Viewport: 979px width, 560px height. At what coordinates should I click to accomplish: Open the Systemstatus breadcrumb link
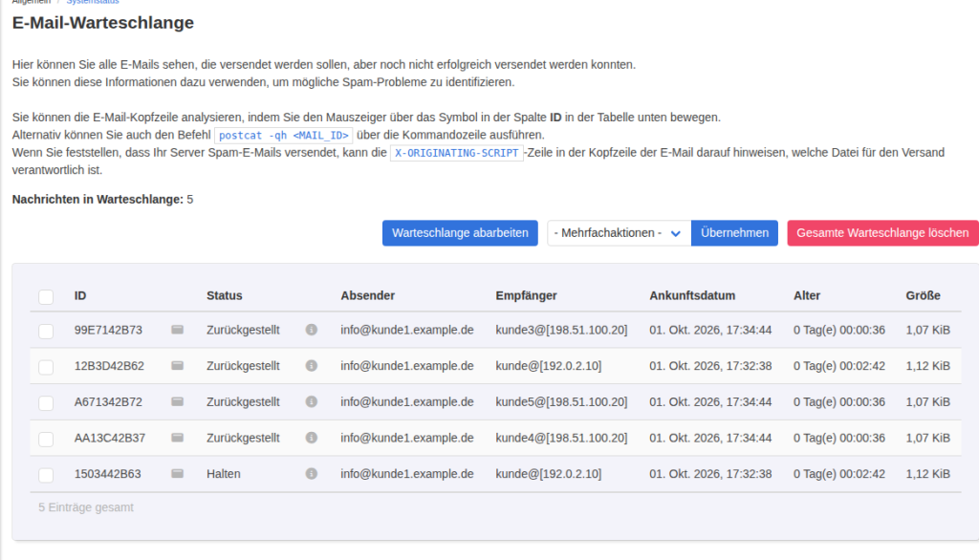coord(93,2)
